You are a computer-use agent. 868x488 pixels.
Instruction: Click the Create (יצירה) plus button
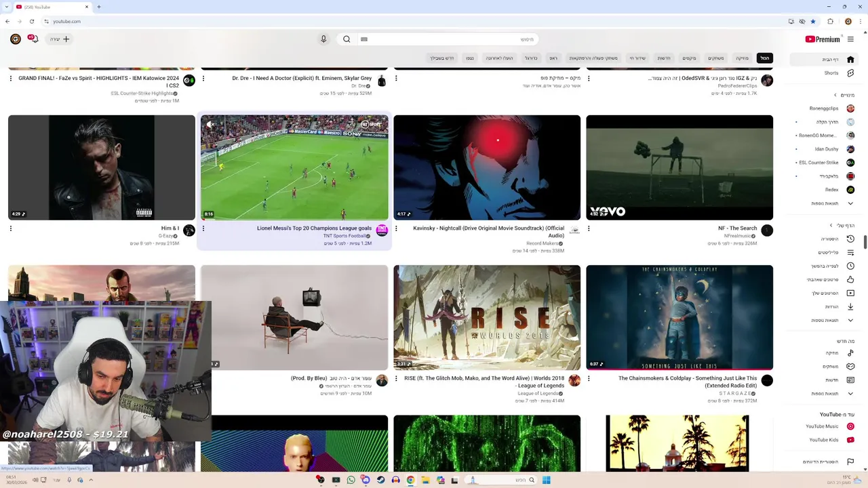[60, 39]
